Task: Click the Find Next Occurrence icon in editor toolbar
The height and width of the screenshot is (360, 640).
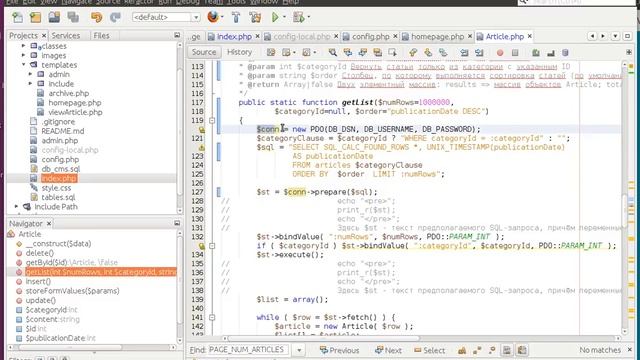Action: pos(362,52)
